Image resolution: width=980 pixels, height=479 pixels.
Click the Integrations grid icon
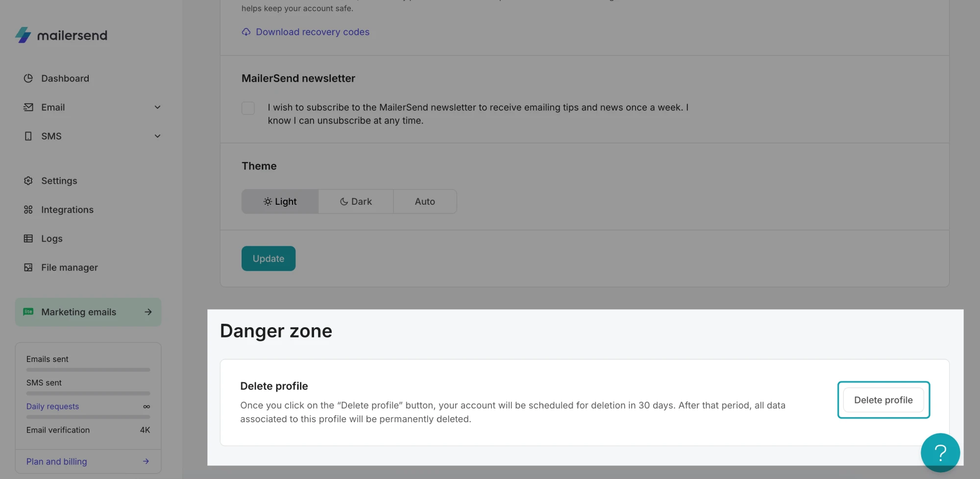pos(28,210)
